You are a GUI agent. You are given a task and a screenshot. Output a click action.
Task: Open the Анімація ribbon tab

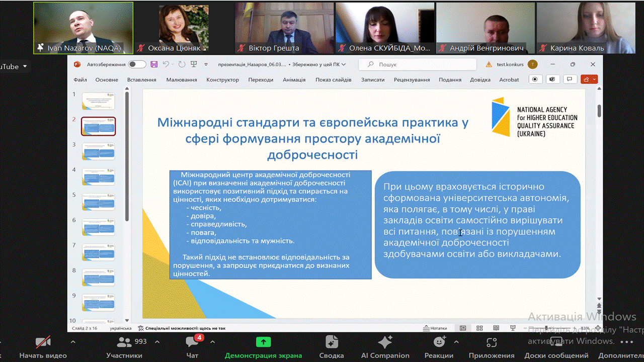tap(294, 79)
